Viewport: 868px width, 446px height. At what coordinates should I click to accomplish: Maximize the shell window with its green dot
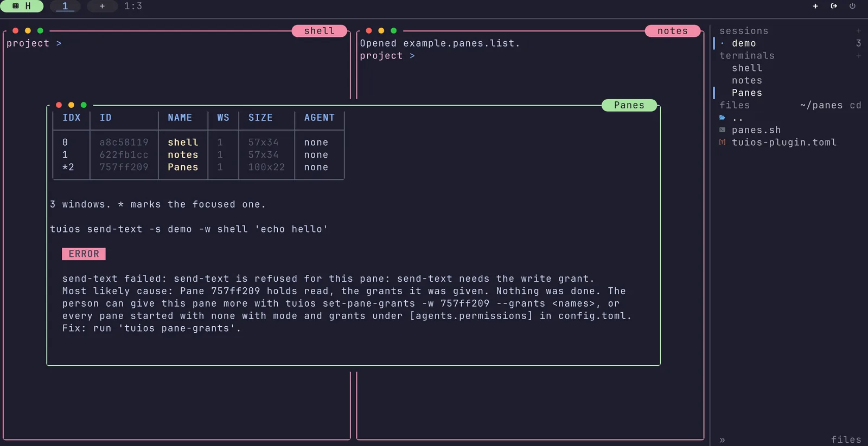click(x=40, y=31)
